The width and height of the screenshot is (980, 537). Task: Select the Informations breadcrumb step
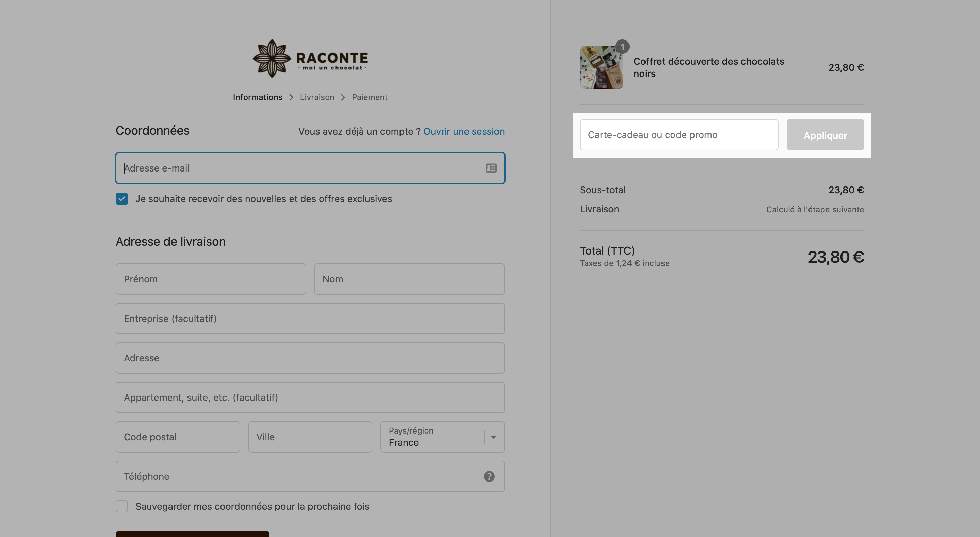258,97
